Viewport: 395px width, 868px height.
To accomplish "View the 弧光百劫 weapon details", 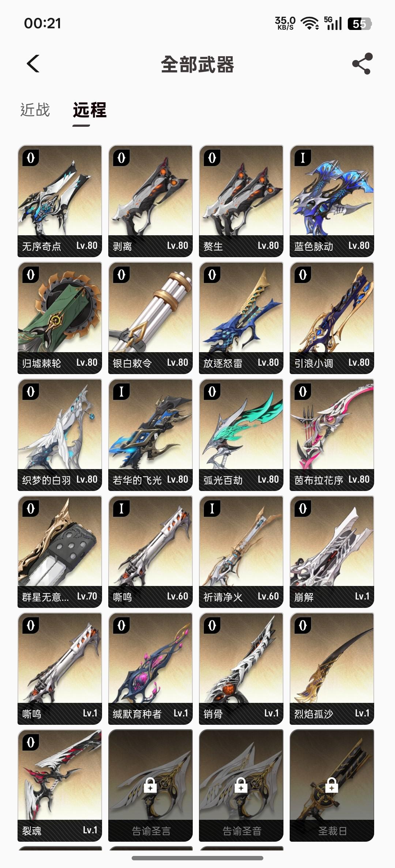I will coord(241,435).
